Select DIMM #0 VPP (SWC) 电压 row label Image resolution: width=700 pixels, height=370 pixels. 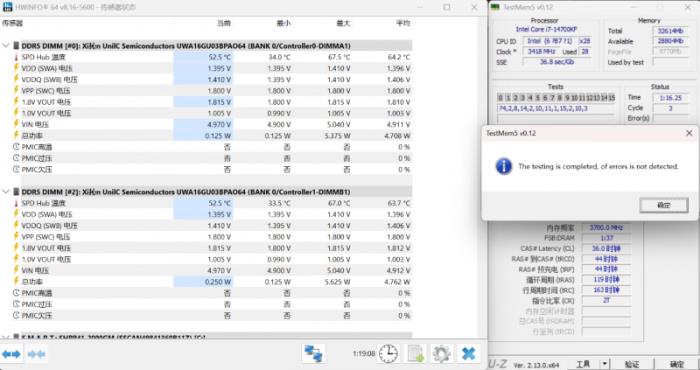point(46,91)
